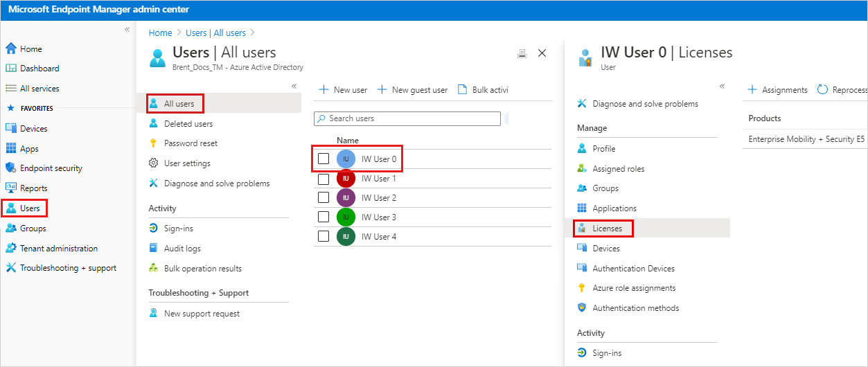Check the IW User 1 checkbox
This screenshot has height=367, width=868.
[x=324, y=179]
